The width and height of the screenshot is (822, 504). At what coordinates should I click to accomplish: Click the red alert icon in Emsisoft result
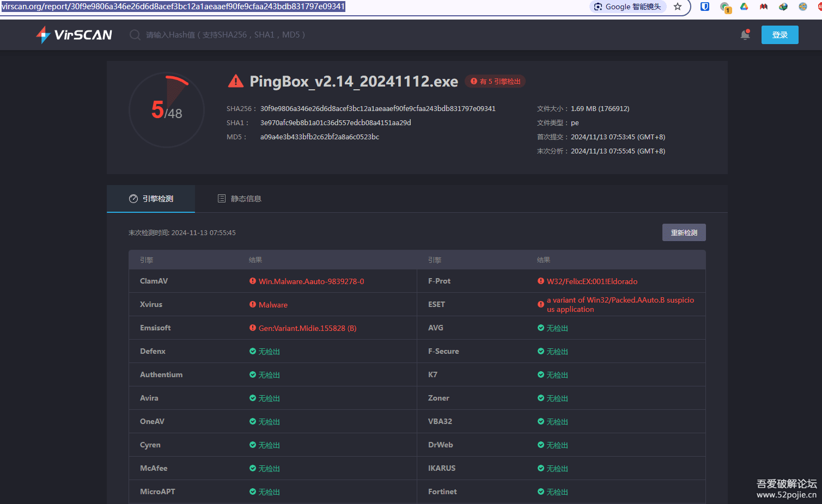[253, 328]
